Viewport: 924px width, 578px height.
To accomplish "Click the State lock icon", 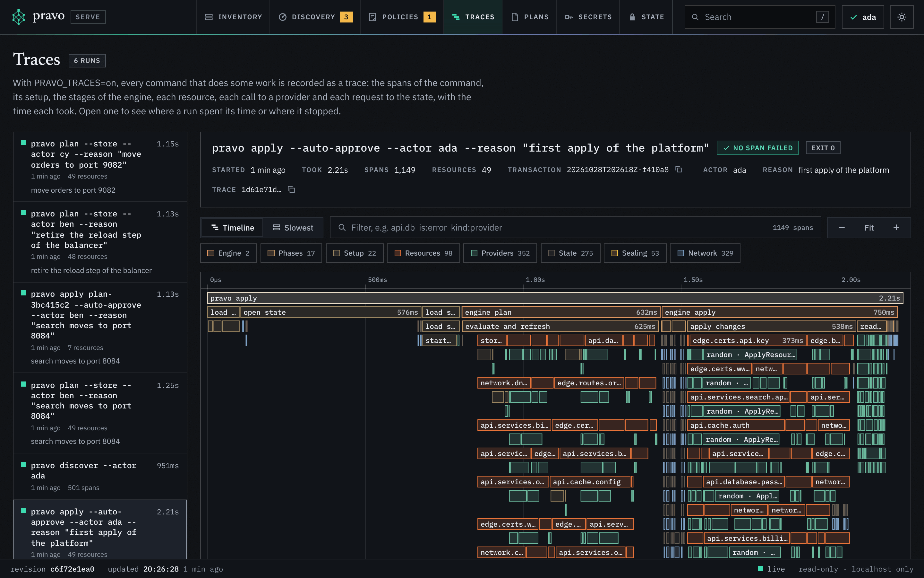I will pyautogui.click(x=632, y=17).
